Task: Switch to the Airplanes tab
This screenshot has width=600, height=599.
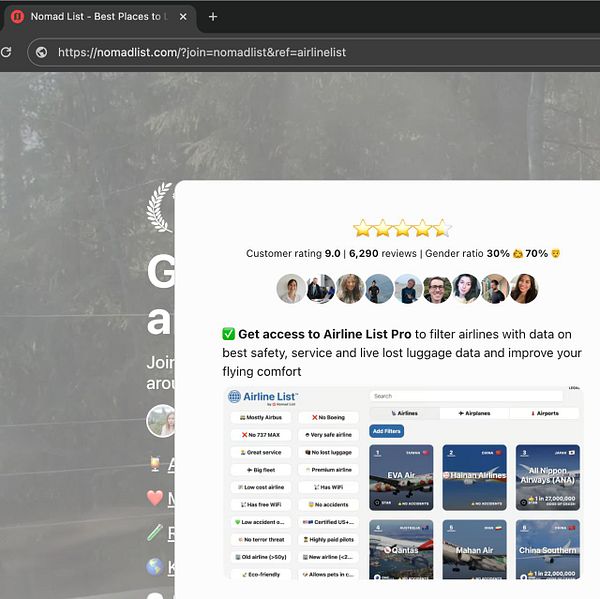Action: [x=474, y=413]
